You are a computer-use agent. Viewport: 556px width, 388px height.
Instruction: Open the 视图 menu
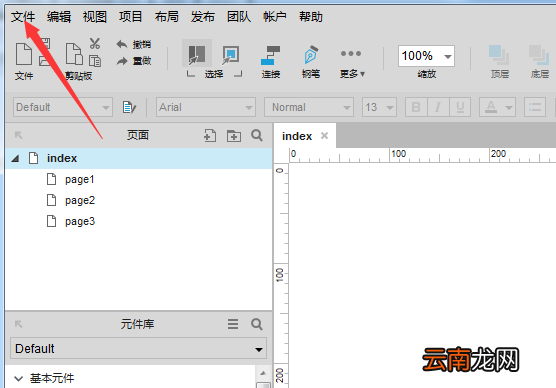95,17
